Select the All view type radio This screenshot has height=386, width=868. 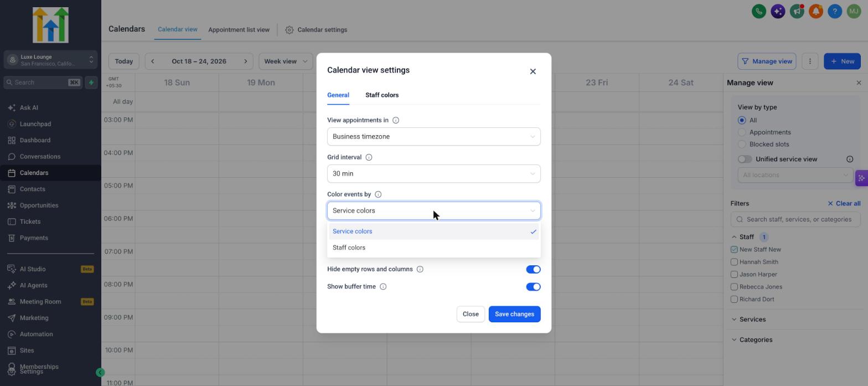(742, 120)
